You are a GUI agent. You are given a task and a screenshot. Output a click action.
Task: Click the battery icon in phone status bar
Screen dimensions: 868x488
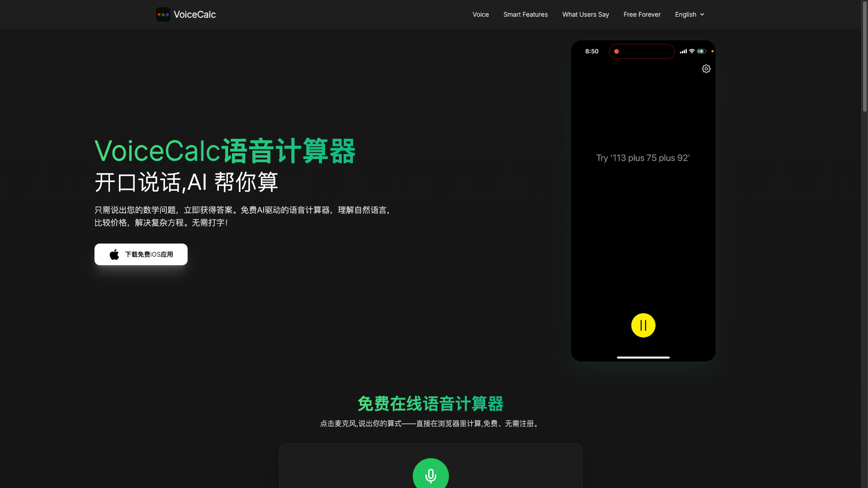(702, 52)
